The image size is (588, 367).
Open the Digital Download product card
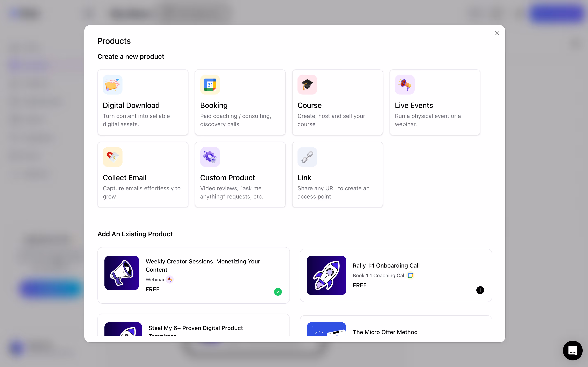[143, 102]
